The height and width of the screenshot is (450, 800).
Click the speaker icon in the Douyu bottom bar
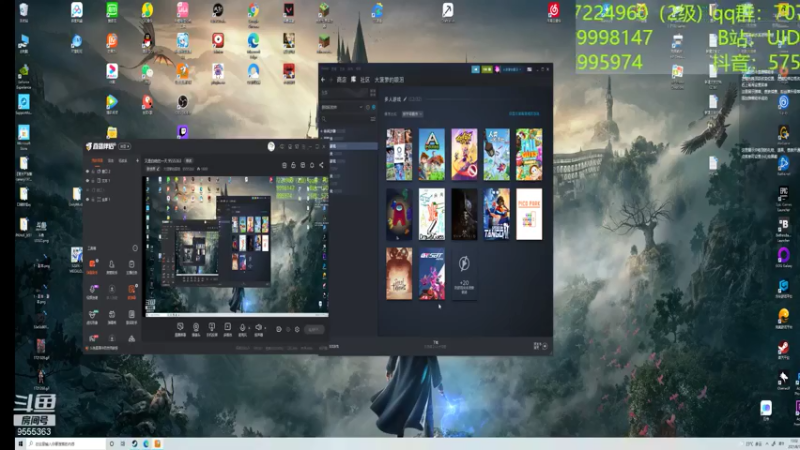click(258, 328)
